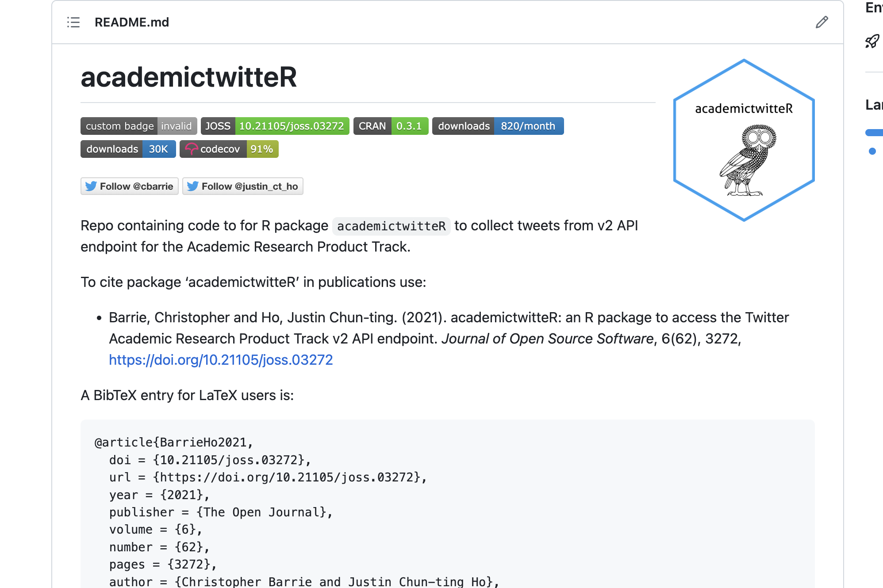Open the academictwitteR hex owl logo
The image size is (883, 588).
(744, 140)
